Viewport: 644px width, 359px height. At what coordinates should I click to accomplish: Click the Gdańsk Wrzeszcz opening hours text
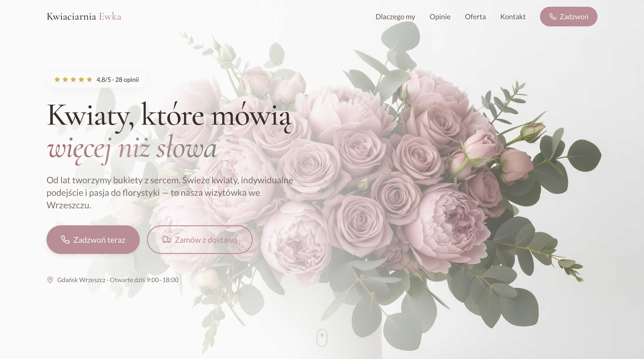coord(117,280)
